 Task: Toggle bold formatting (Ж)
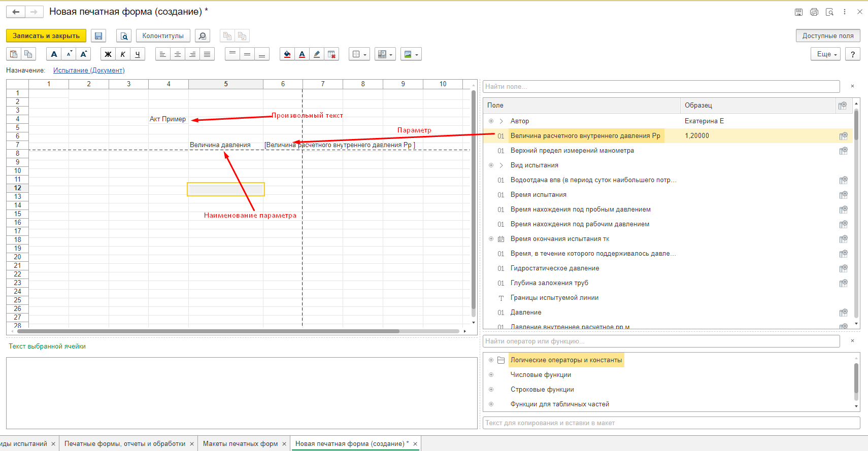click(x=108, y=54)
